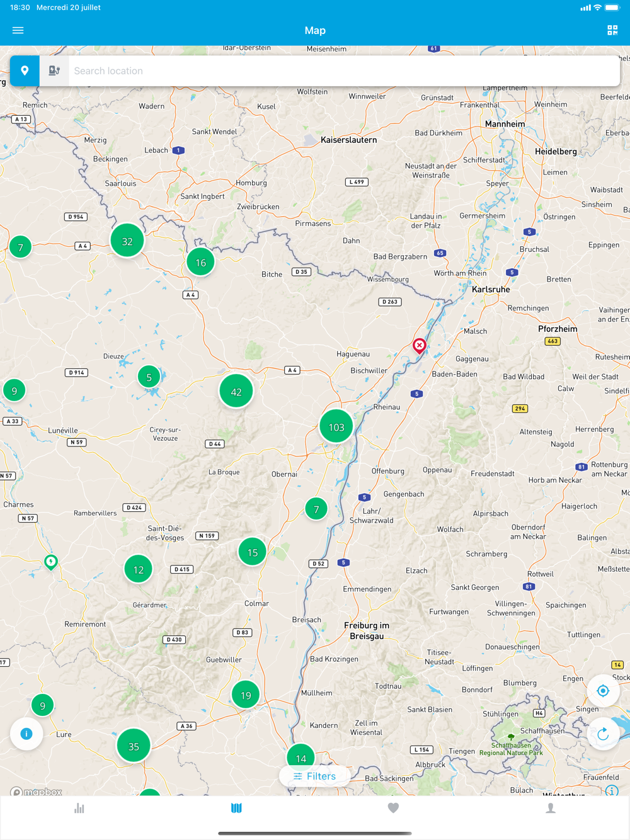The width and height of the screenshot is (630, 840).
Task: Open the 7 cluster west of Saarlouis
Action: pos(21,247)
